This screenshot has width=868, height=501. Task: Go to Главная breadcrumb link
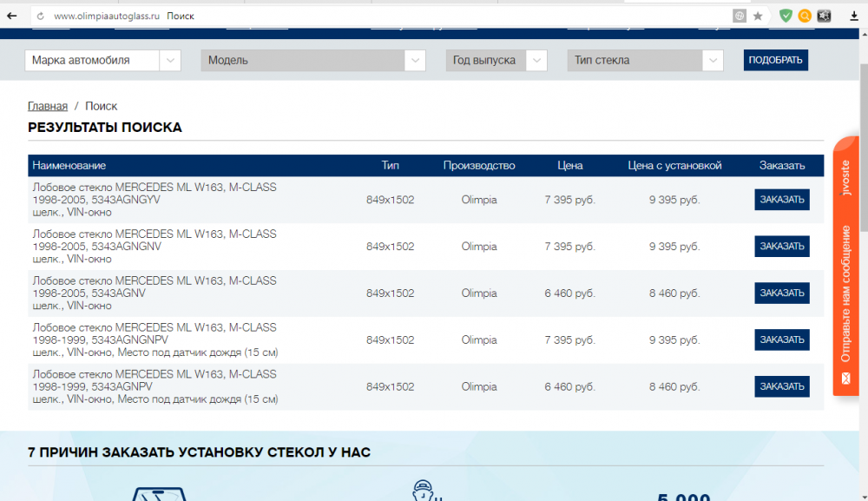pyautogui.click(x=47, y=106)
